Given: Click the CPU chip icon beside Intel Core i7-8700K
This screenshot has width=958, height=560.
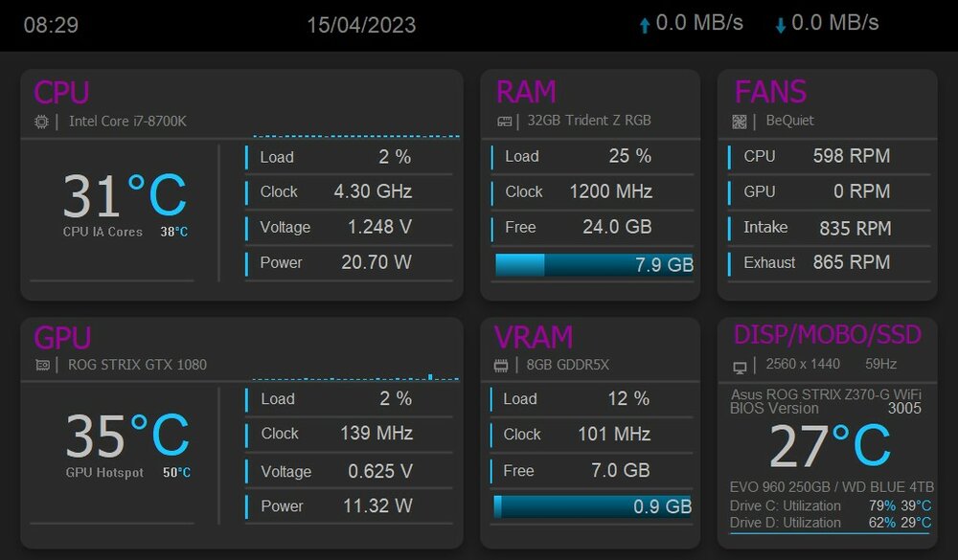Looking at the screenshot, I should tap(41, 122).
